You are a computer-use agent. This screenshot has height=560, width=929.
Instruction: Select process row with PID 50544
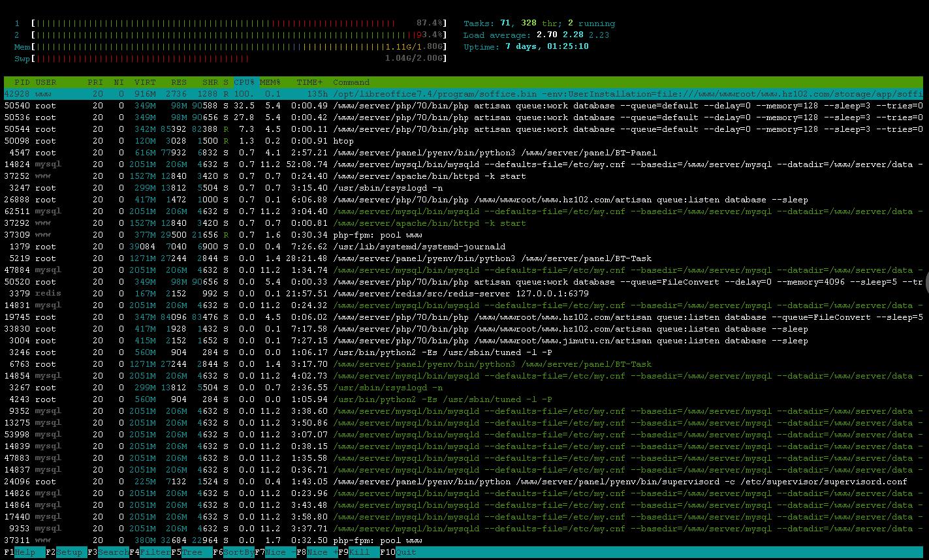pyautogui.click(x=464, y=129)
